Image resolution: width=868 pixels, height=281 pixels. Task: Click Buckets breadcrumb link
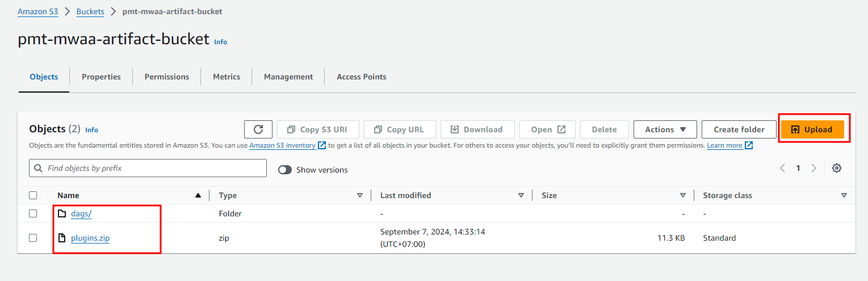pyautogui.click(x=90, y=11)
